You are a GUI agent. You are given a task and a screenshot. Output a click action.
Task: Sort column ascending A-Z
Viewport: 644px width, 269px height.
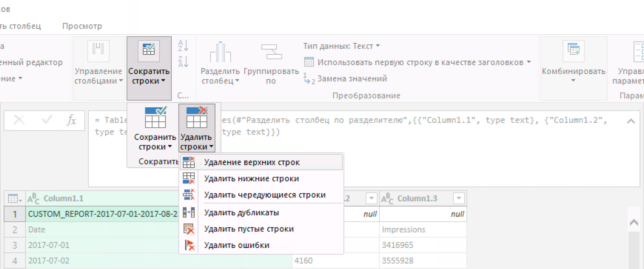(x=183, y=46)
